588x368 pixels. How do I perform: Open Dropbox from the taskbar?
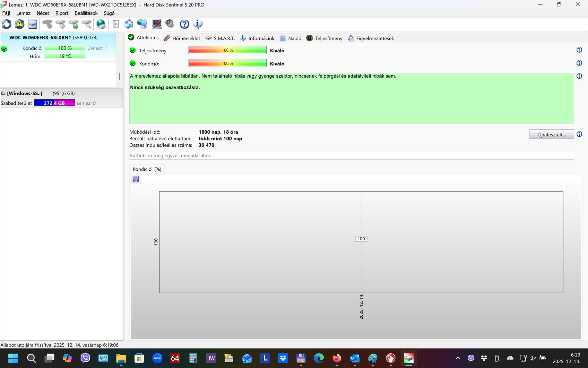(x=283, y=358)
